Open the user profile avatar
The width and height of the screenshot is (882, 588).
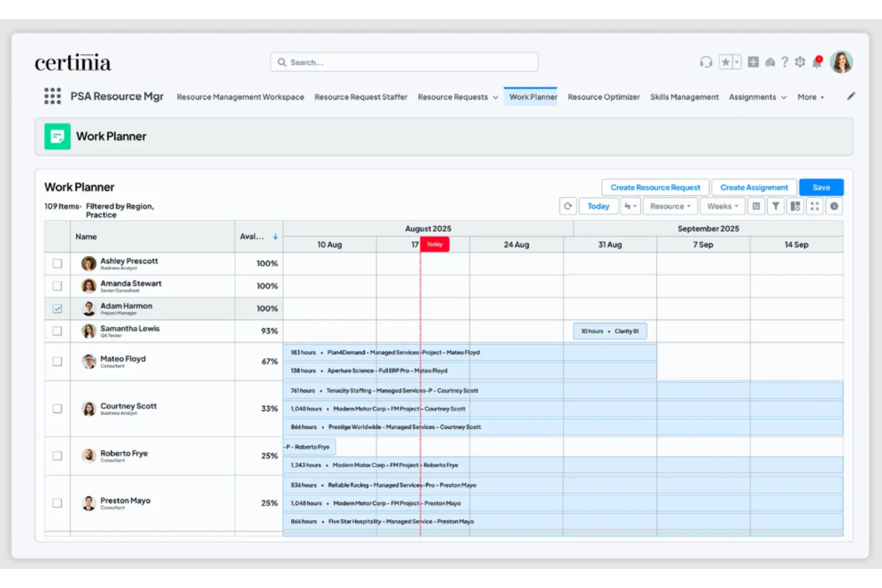pyautogui.click(x=841, y=62)
